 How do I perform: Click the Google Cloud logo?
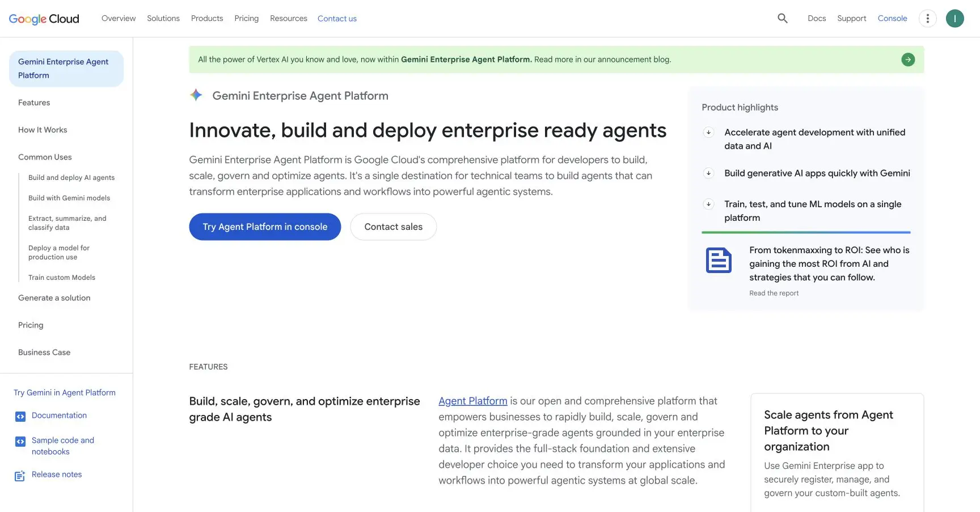tap(44, 19)
